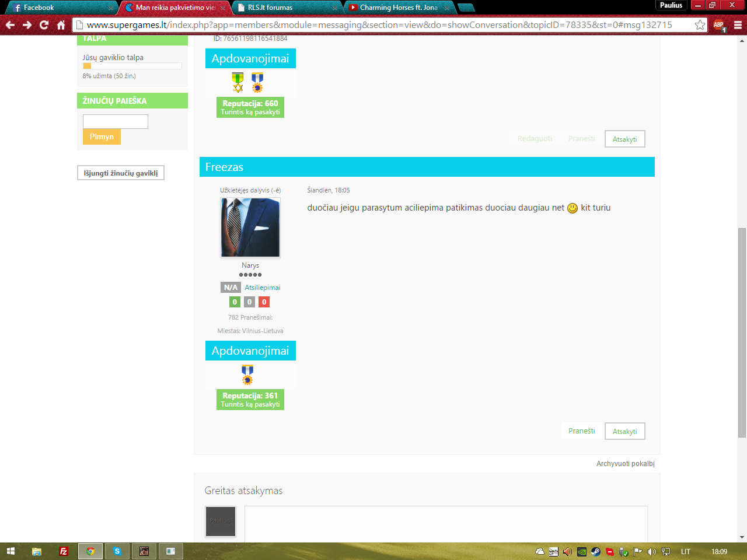Click Freezas's blue award medal
The image size is (747, 560).
tap(247, 374)
